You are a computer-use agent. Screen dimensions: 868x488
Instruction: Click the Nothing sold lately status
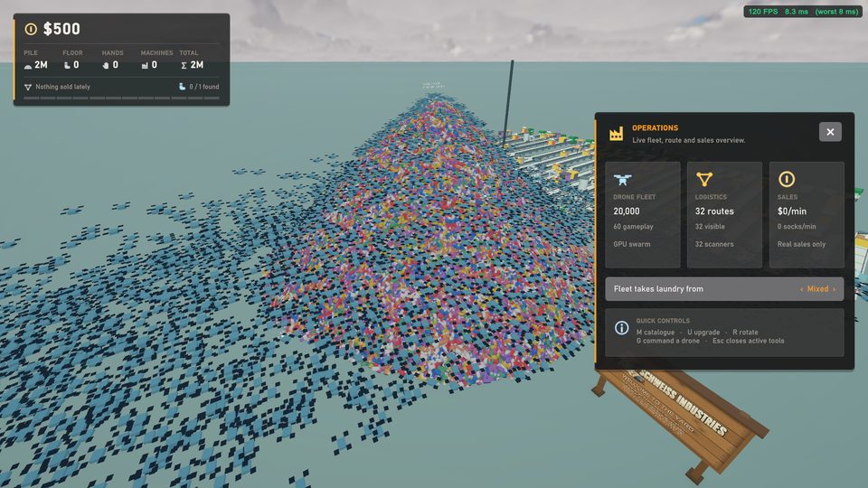pyautogui.click(x=62, y=87)
